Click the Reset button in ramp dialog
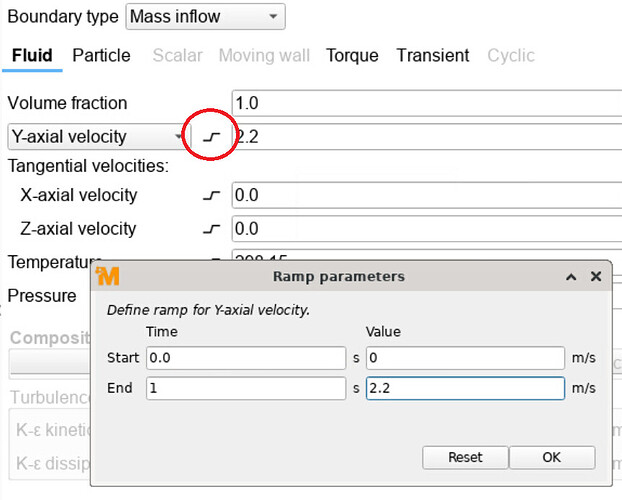 click(465, 457)
